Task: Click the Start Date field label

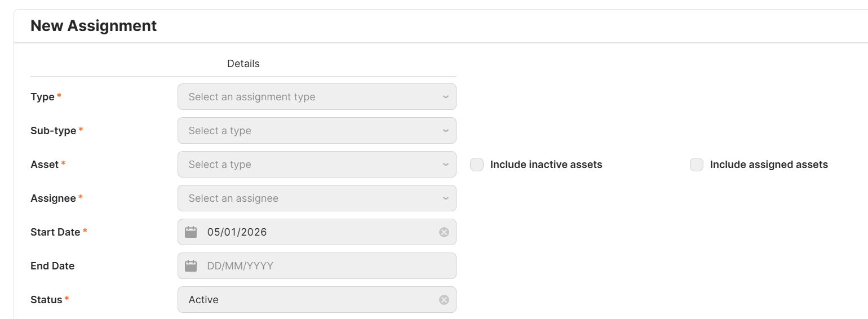Action: pos(55,232)
